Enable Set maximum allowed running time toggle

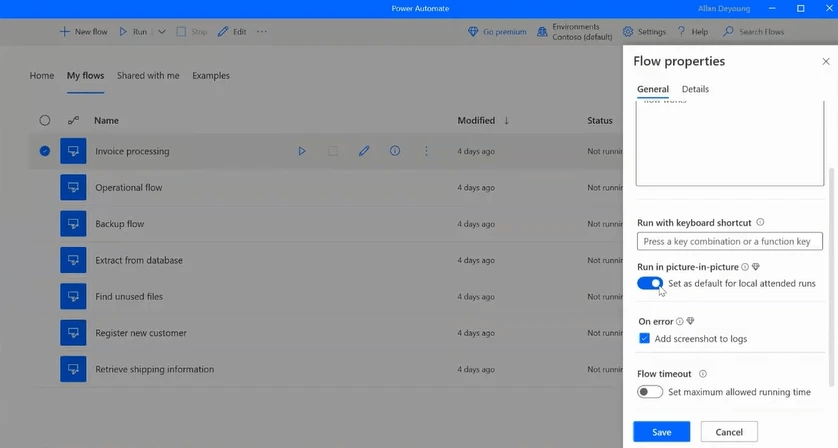(650, 392)
